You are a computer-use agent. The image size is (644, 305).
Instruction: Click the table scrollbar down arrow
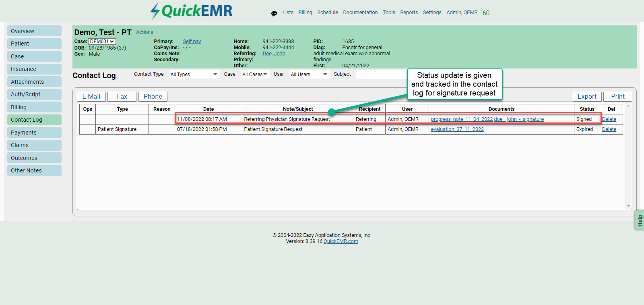[x=628, y=206]
